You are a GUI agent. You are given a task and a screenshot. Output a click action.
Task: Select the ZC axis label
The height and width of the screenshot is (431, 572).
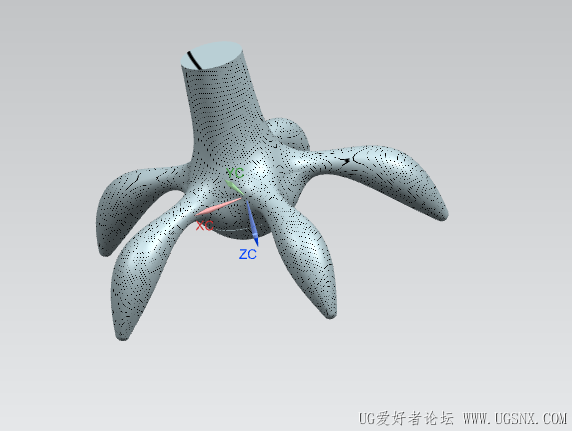click(x=248, y=254)
